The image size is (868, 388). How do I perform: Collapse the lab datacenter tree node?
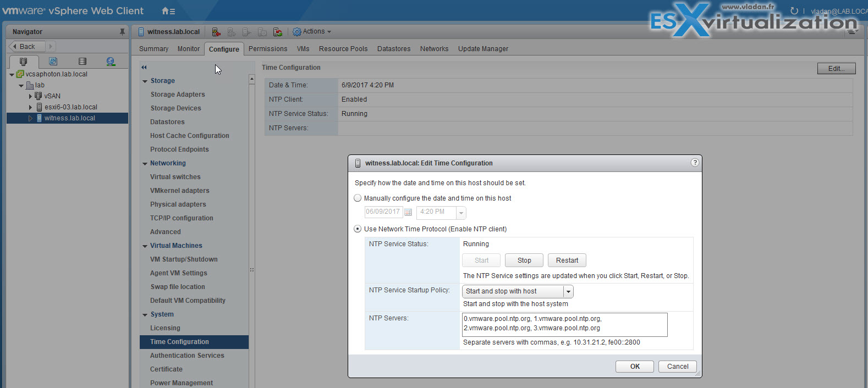[21, 85]
